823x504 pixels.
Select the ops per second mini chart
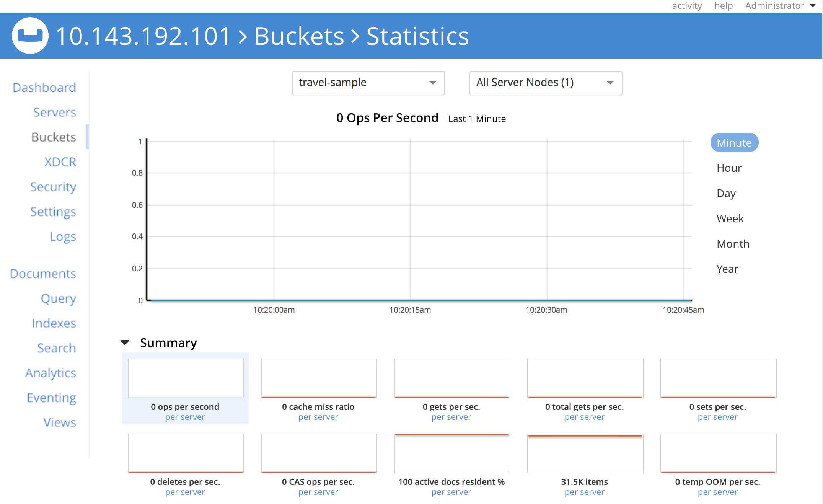[186, 378]
